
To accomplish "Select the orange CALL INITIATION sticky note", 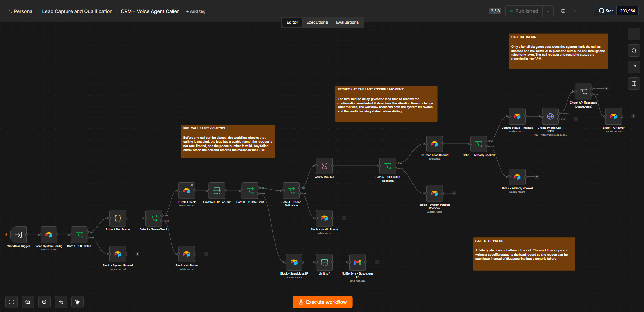I will (558, 52).
